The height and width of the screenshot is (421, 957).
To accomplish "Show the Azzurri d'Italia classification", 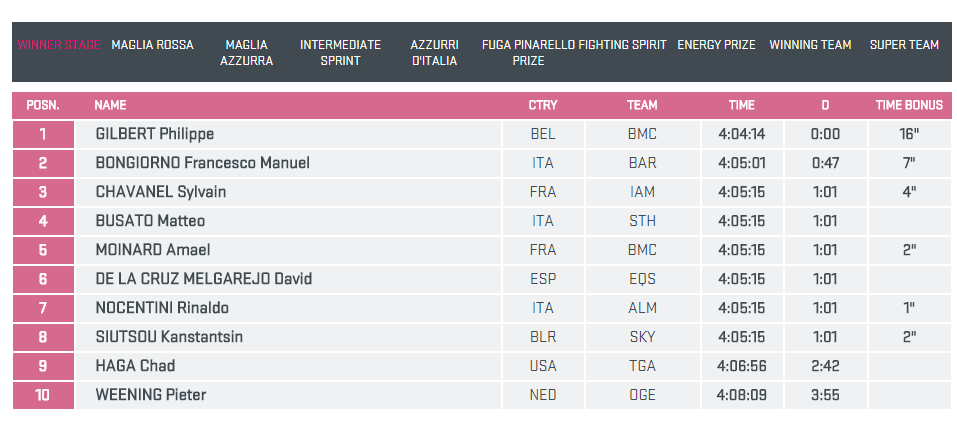I will pyautogui.click(x=434, y=53).
